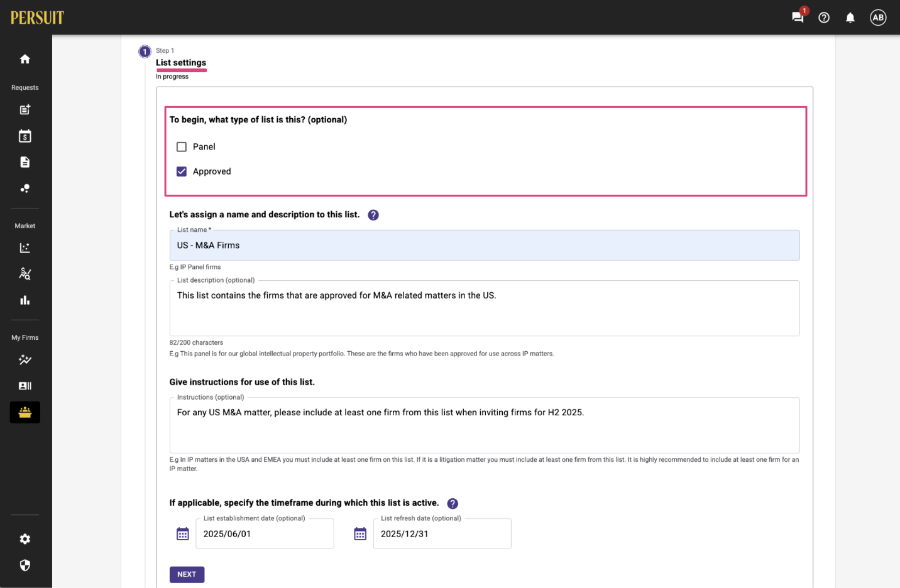Click the 'Give instructions for use' heading
The height and width of the screenshot is (588, 900).
tap(242, 382)
